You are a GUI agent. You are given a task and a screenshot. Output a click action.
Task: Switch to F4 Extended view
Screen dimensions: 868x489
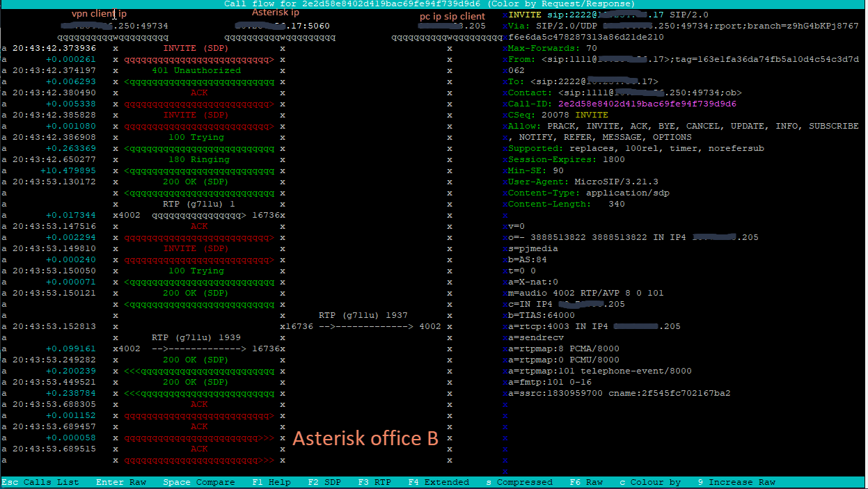pos(438,482)
